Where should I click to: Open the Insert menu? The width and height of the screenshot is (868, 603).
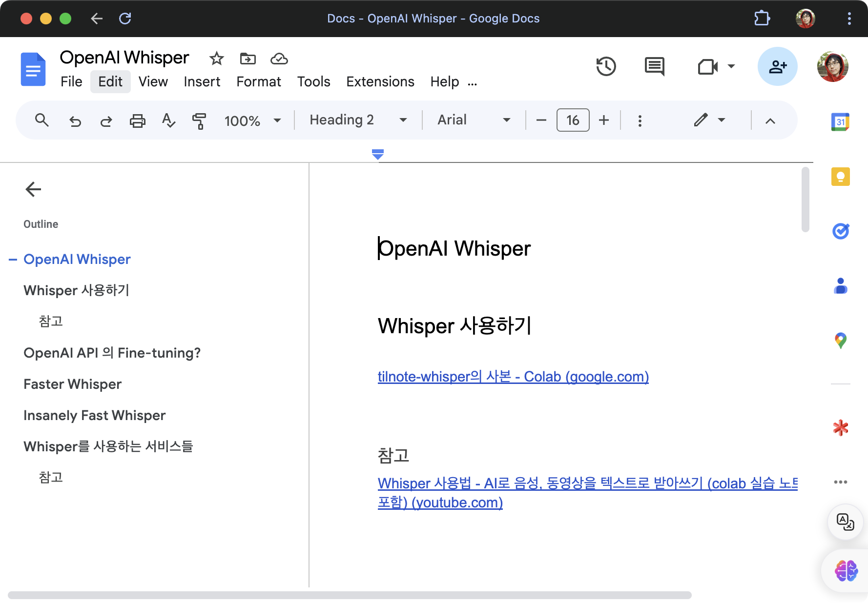click(x=202, y=81)
